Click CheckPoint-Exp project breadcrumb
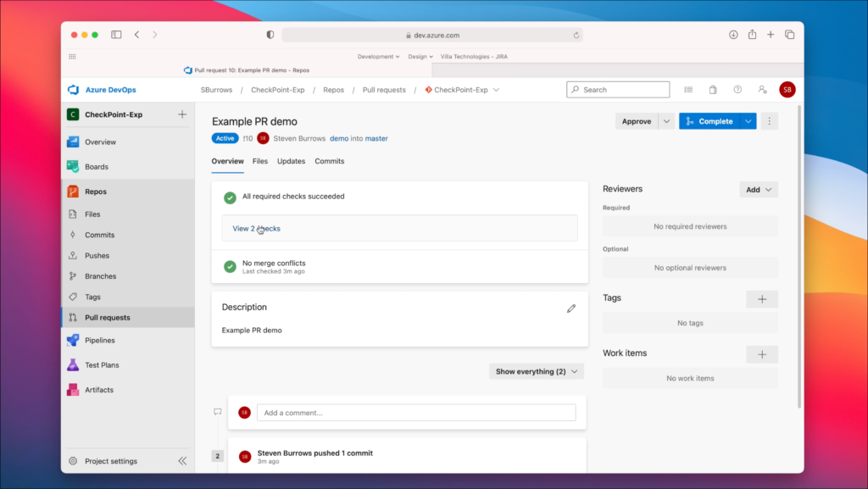Image resolution: width=868 pixels, height=489 pixels. point(278,90)
